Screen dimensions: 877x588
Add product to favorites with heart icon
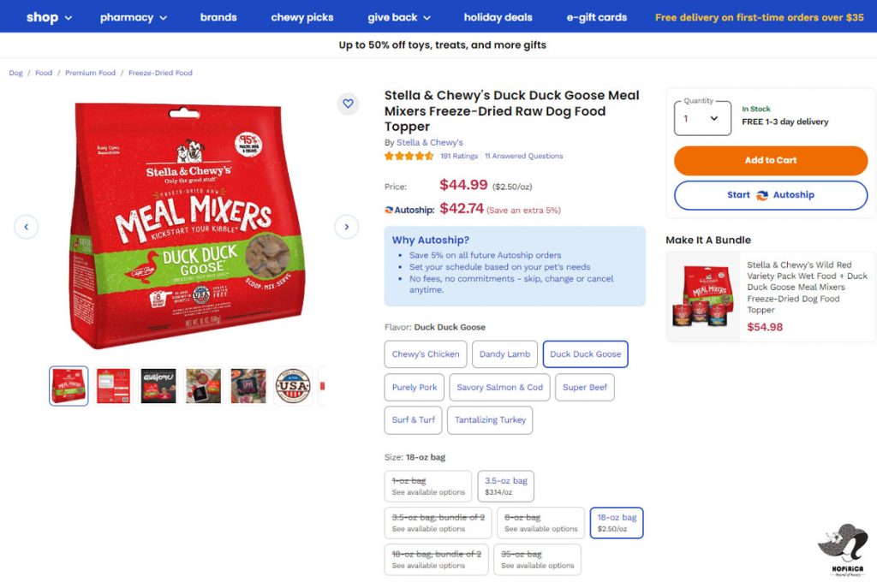(x=348, y=104)
